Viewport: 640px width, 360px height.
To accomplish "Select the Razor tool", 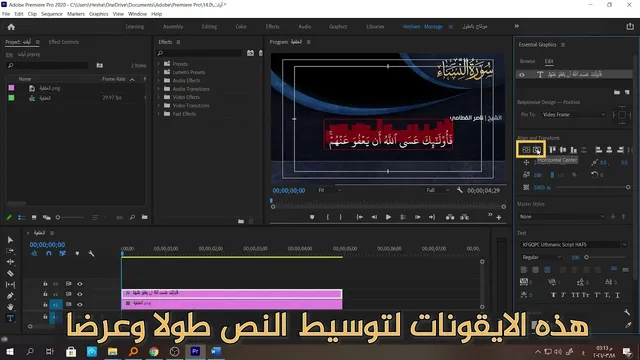I will tap(10, 273).
